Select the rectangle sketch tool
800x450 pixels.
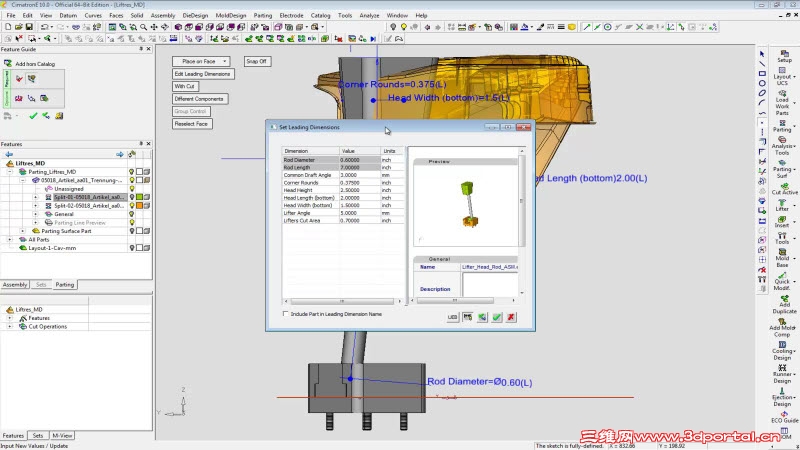762,73
